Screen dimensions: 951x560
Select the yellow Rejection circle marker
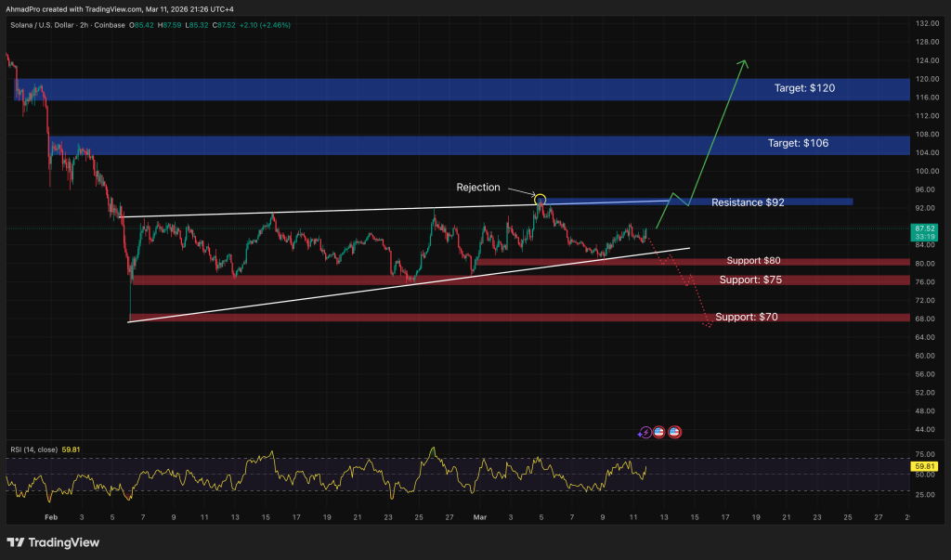point(541,199)
